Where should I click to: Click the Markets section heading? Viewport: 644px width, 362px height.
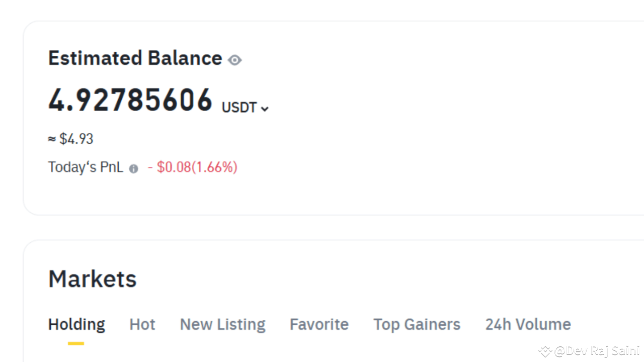93,279
